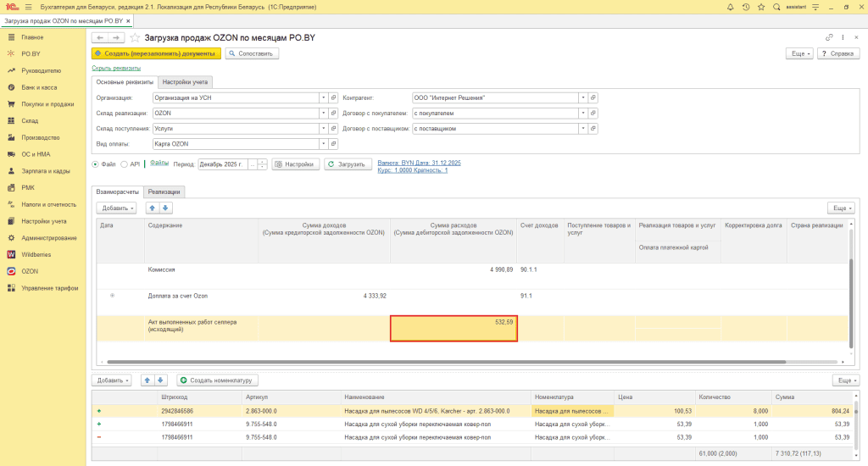The image size is (868, 466).
Task: Close the Загрузка продаж OZON tab
Action: pos(129,21)
